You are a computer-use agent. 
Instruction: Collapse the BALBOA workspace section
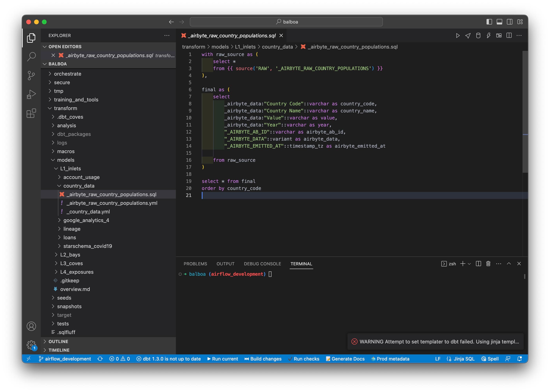click(108, 64)
